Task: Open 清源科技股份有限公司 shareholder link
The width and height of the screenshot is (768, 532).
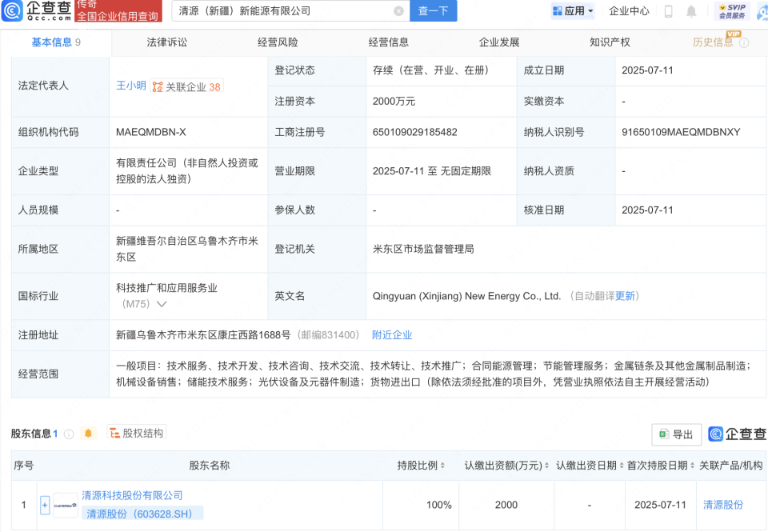Action: [132, 496]
